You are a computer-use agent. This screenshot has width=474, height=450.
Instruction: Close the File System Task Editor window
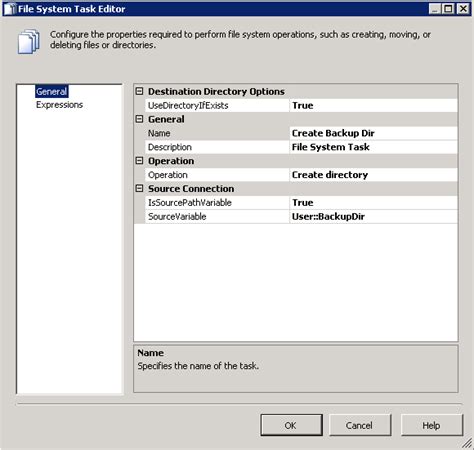(x=463, y=8)
